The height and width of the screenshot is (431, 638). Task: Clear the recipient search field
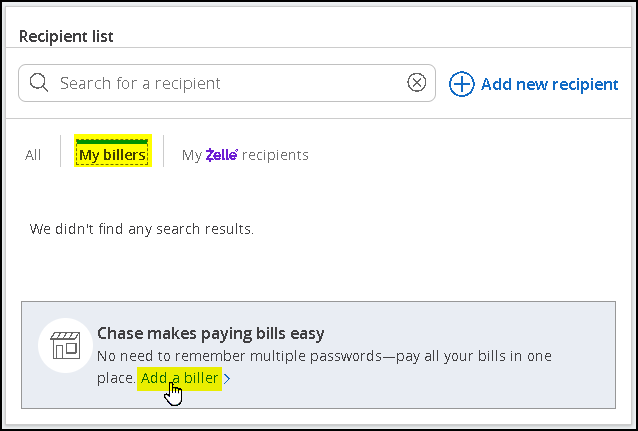click(x=417, y=83)
